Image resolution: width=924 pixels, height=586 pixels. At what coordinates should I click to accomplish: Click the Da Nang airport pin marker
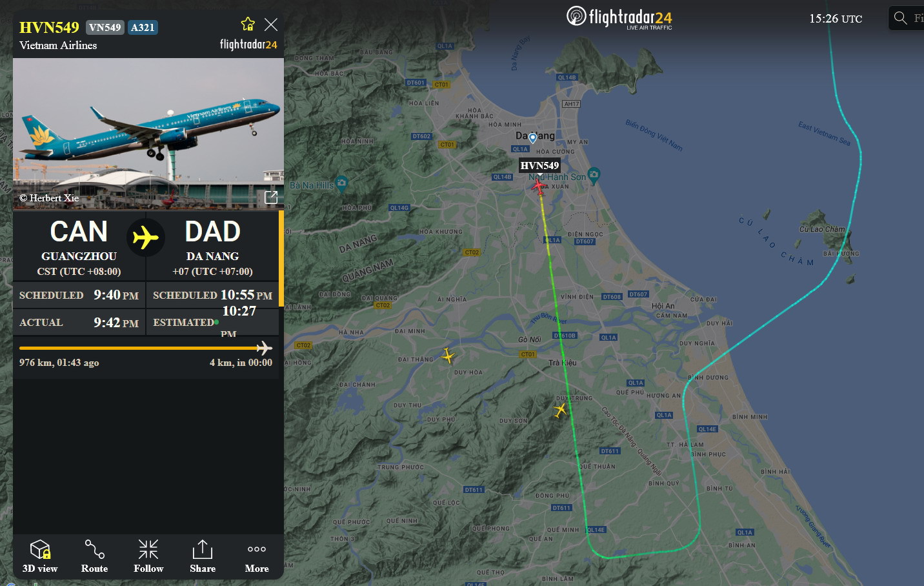tap(532, 138)
